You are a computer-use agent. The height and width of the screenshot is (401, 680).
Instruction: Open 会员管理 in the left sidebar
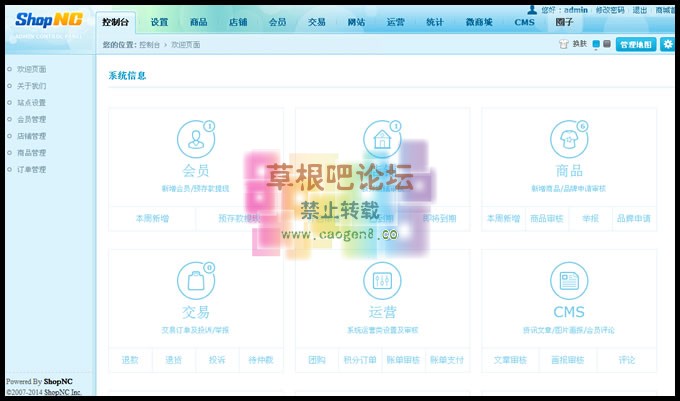[32, 119]
